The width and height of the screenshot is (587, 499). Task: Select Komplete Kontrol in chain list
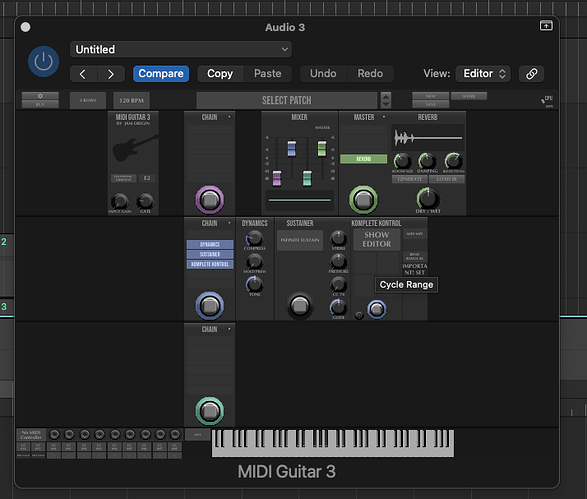pos(210,264)
